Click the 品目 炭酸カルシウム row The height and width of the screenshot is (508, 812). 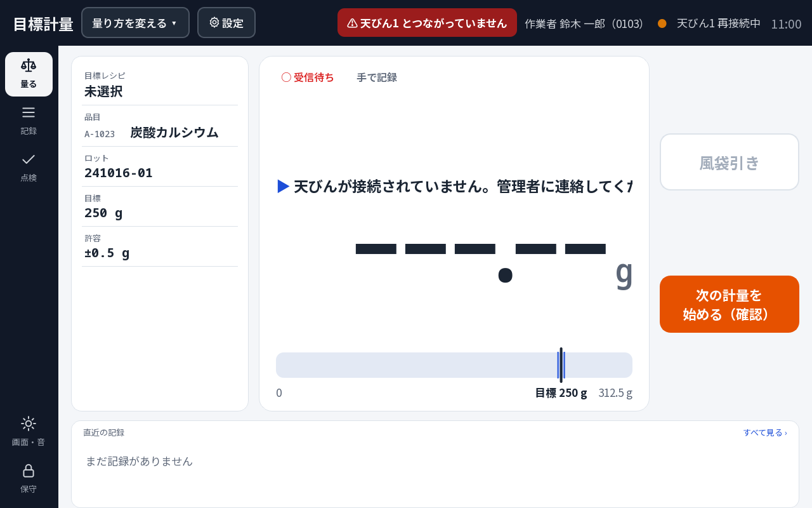[160, 126]
